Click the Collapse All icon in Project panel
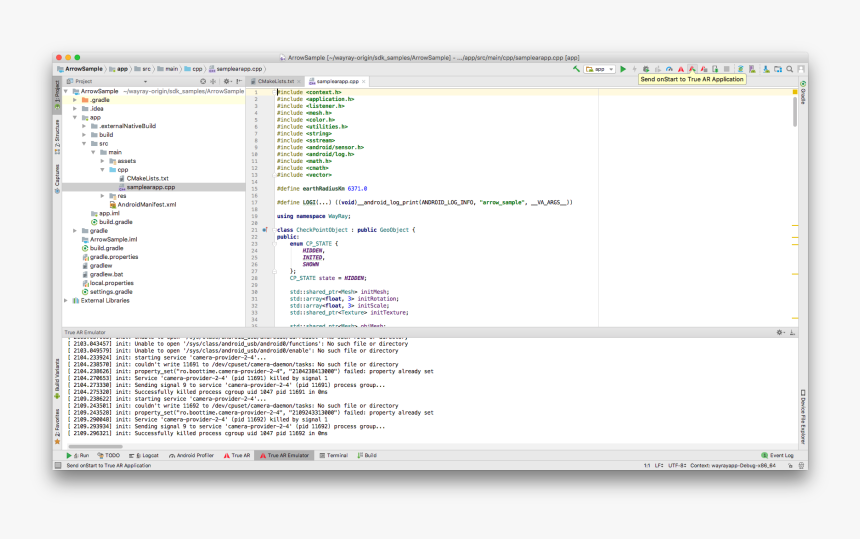Viewport: 860px width, 539px height. 213,81
